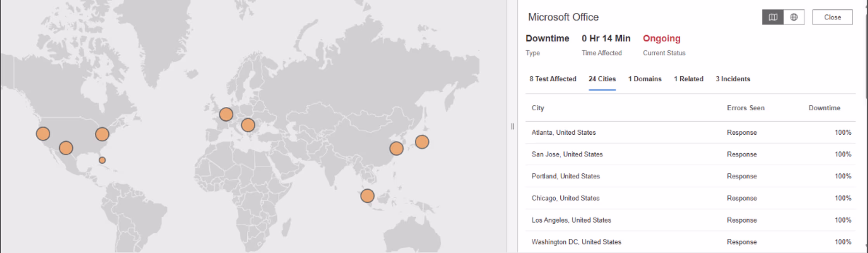Select the 24 Cities tab
This screenshot has height=253, width=868.
pos(602,79)
